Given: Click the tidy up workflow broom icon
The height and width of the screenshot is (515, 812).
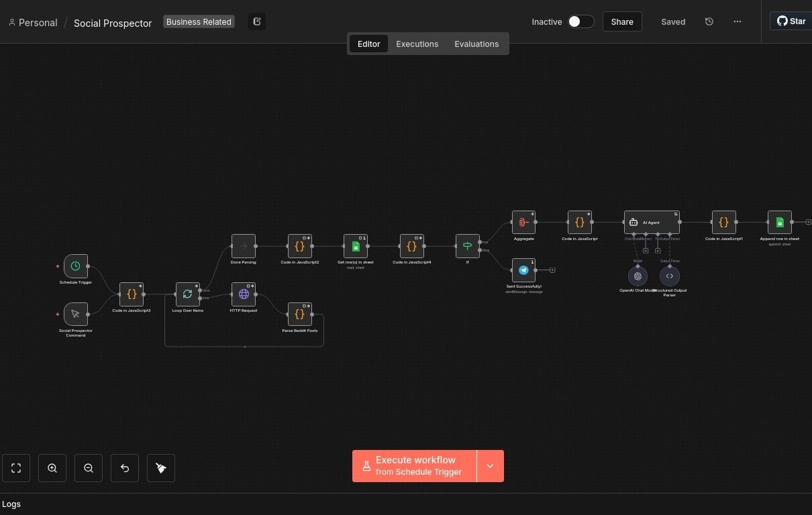Looking at the screenshot, I should pos(161,468).
